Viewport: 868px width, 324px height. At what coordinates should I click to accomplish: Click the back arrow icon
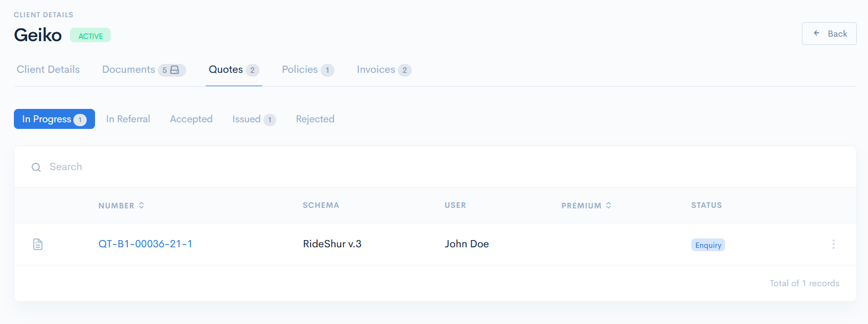[817, 33]
